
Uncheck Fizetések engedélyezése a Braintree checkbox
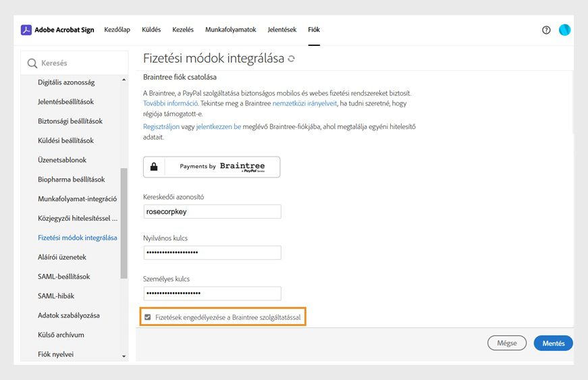[x=148, y=317]
